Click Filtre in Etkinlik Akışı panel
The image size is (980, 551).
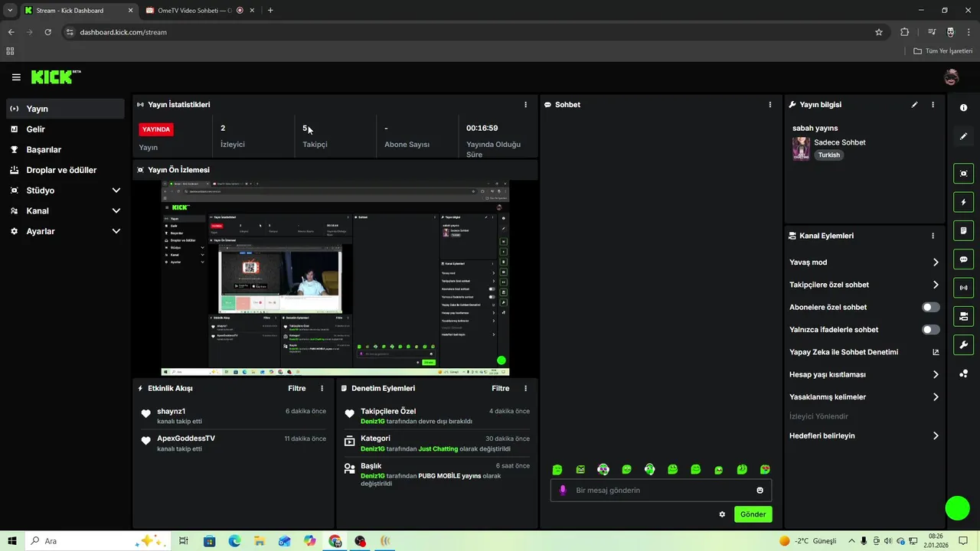[x=296, y=389]
